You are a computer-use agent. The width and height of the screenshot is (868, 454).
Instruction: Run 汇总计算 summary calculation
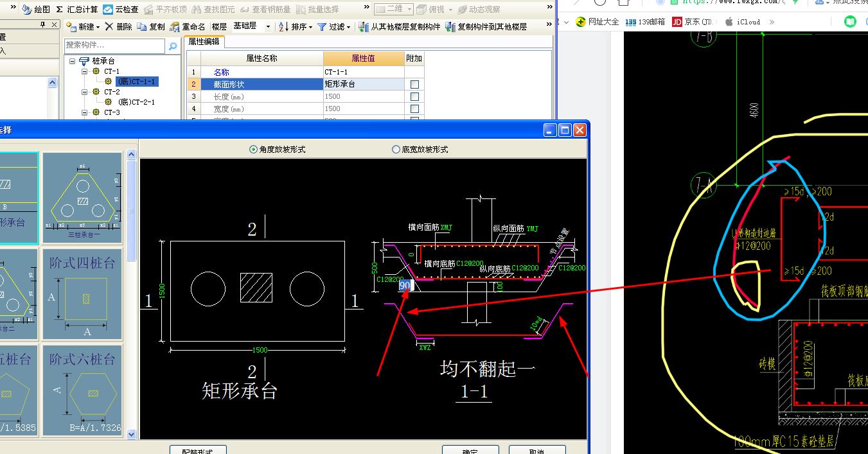click(x=76, y=9)
